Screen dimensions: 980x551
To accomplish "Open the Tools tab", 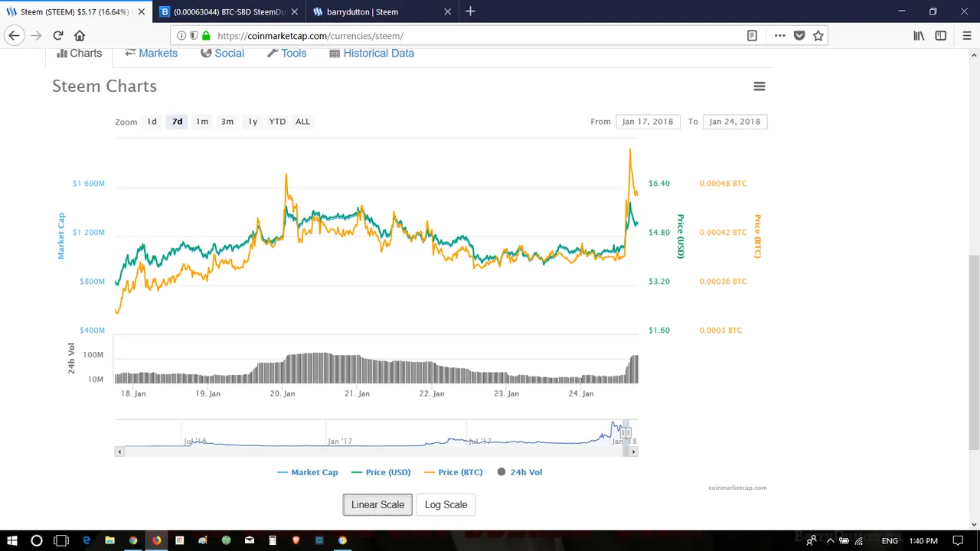I will click(x=286, y=53).
